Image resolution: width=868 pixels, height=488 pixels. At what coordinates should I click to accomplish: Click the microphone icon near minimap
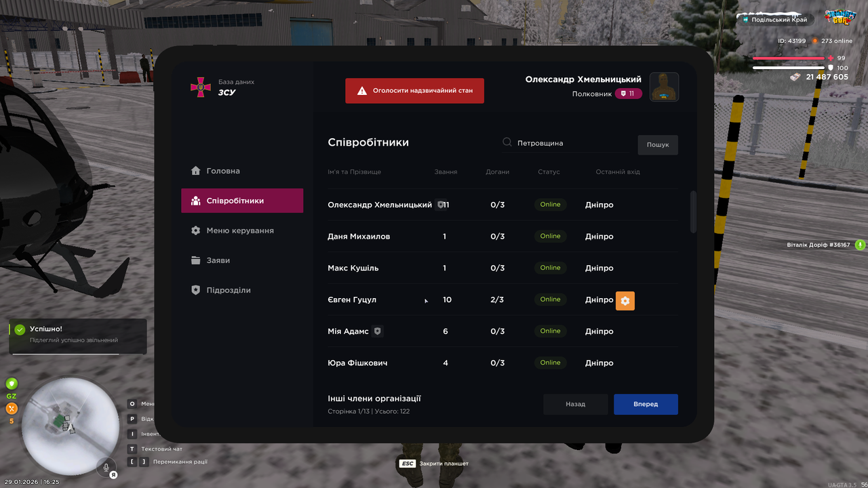(105, 466)
